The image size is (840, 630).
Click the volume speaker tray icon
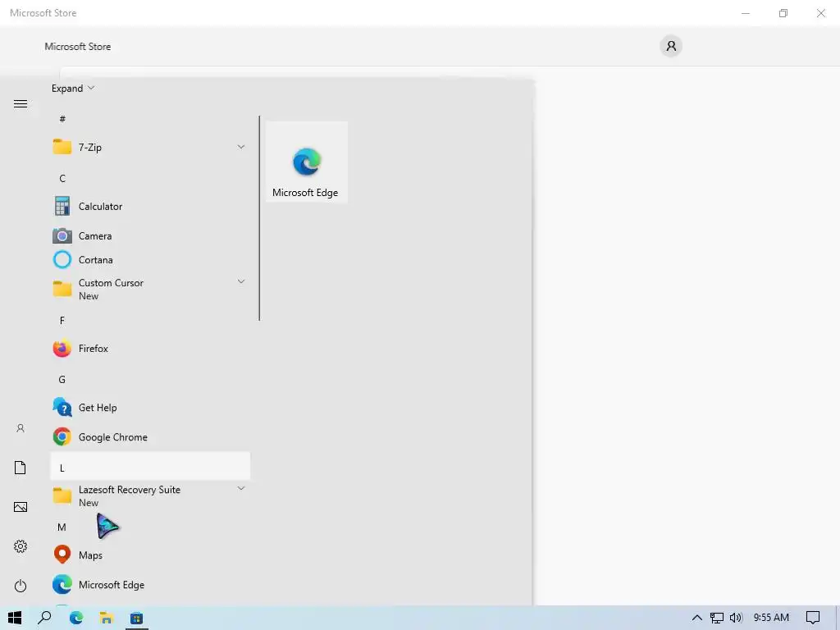point(736,618)
